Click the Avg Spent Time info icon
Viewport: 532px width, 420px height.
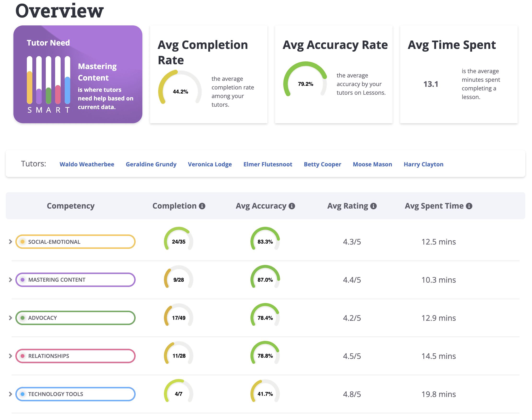(x=469, y=206)
